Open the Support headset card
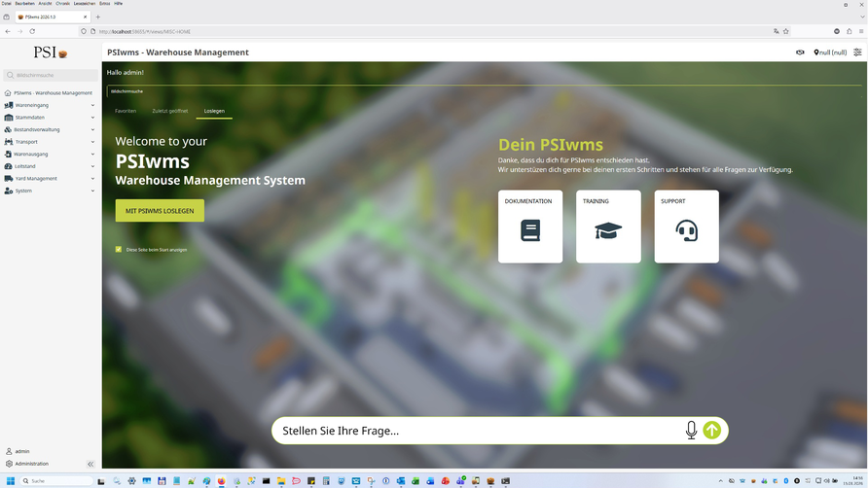This screenshot has height=488, width=868. (686, 227)
